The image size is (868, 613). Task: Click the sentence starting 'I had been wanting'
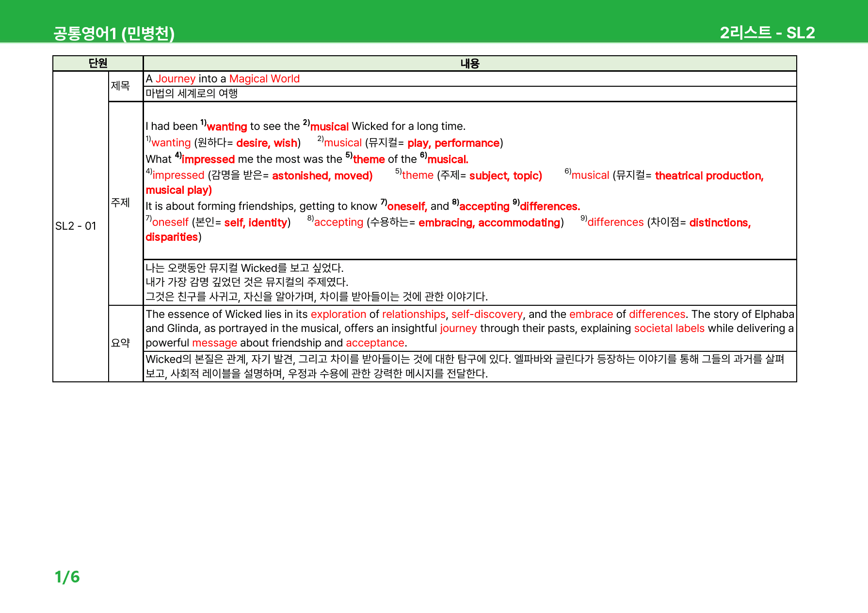(305, 126)
